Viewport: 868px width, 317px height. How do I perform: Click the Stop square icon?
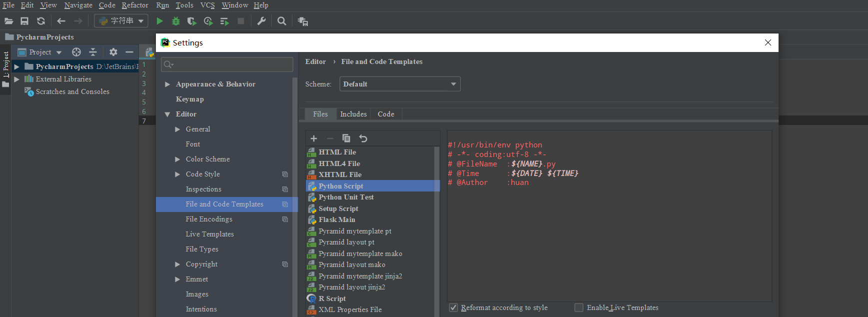pos(241,21)
